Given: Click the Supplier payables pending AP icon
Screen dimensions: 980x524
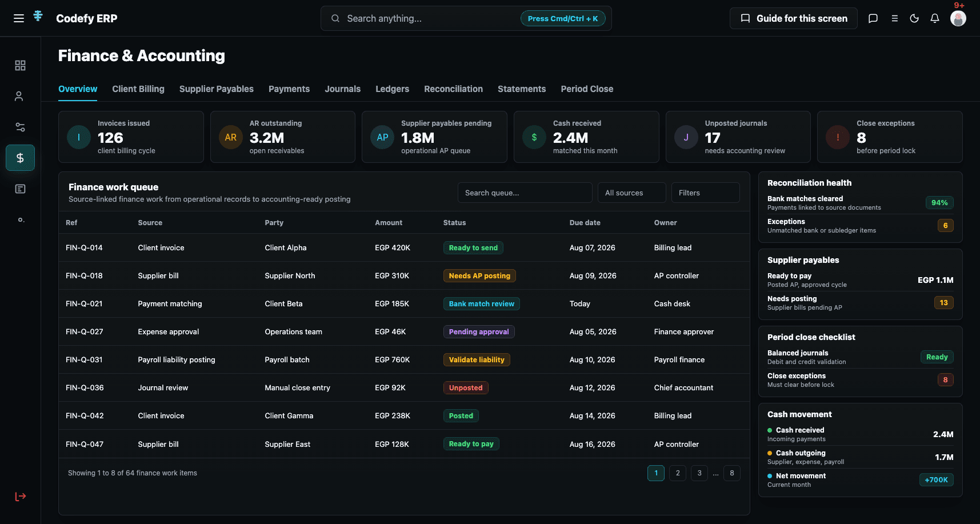Looking at the screenshot, I should tap(382, 137).
